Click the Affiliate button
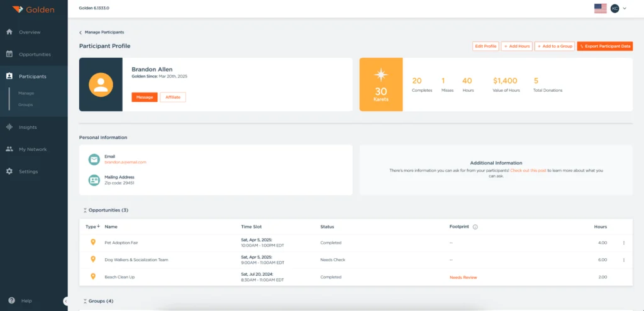 [x=173, y=97]
